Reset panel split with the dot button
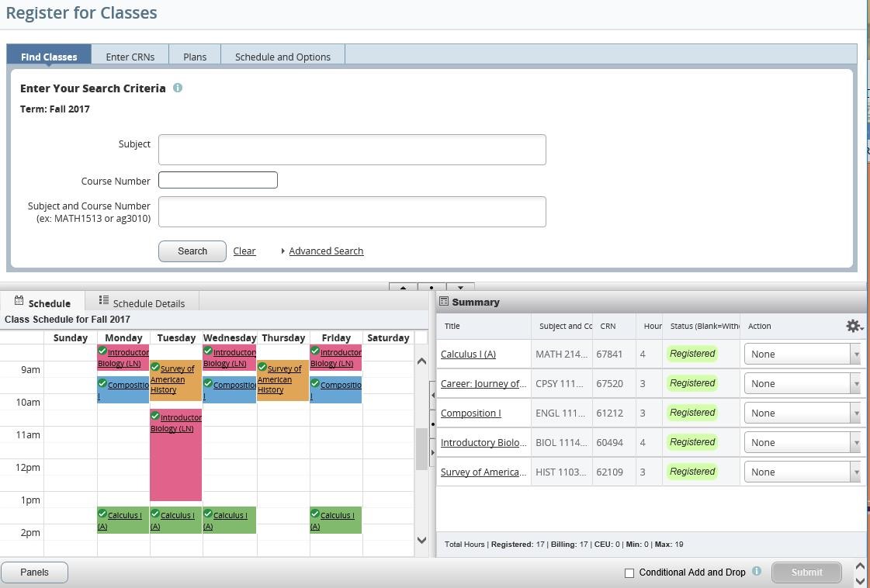Image resolution: width=870 pixels, height=588 pixels. (432, 288)
